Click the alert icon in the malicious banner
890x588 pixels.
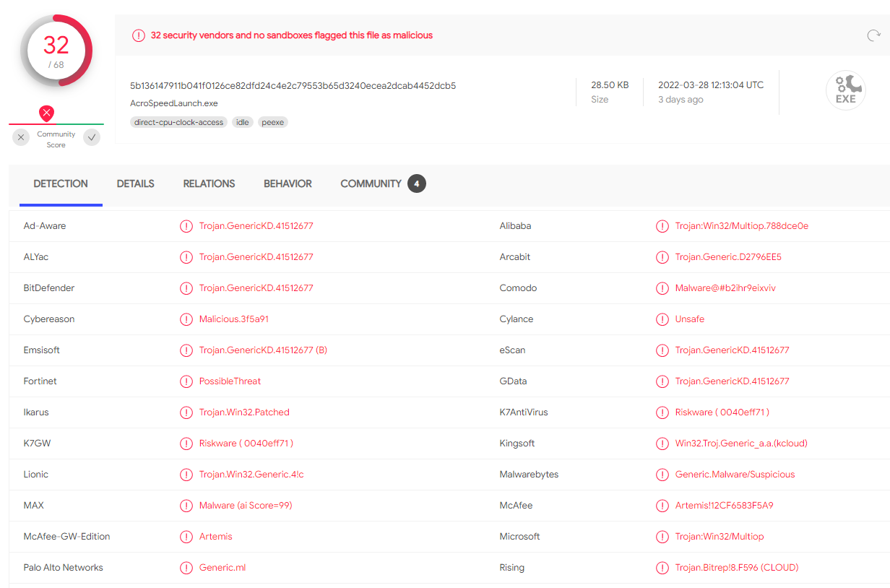[138, 35]
